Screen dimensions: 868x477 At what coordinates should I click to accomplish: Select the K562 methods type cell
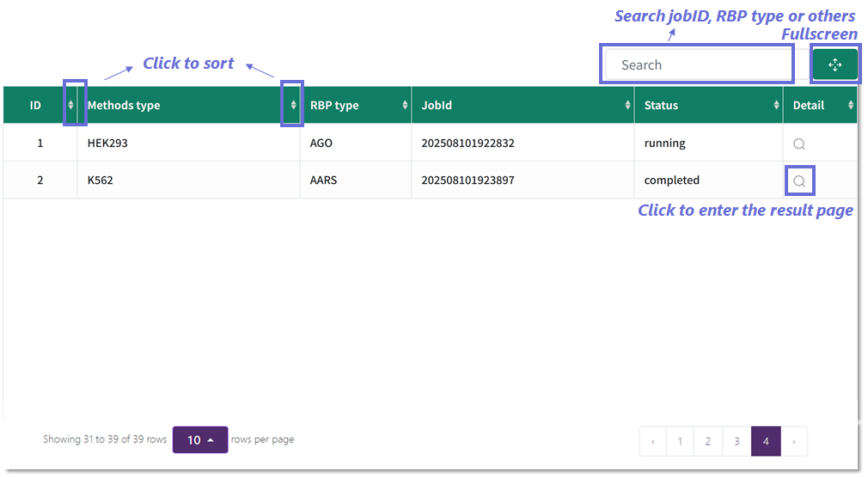point(101,180)
